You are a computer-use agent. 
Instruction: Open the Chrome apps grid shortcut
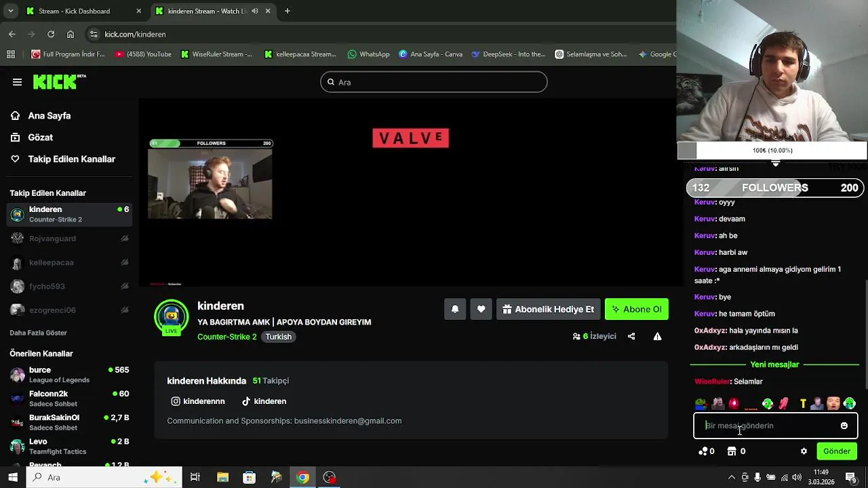[x=11, y=54]
